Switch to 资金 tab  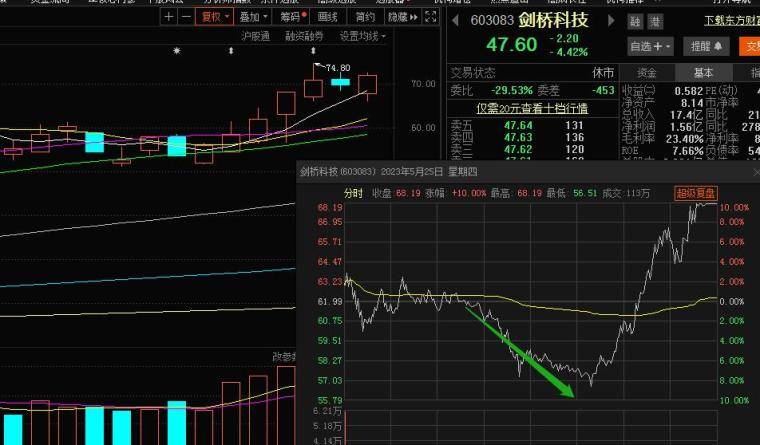pyautogui.click(x=647, y=73)
